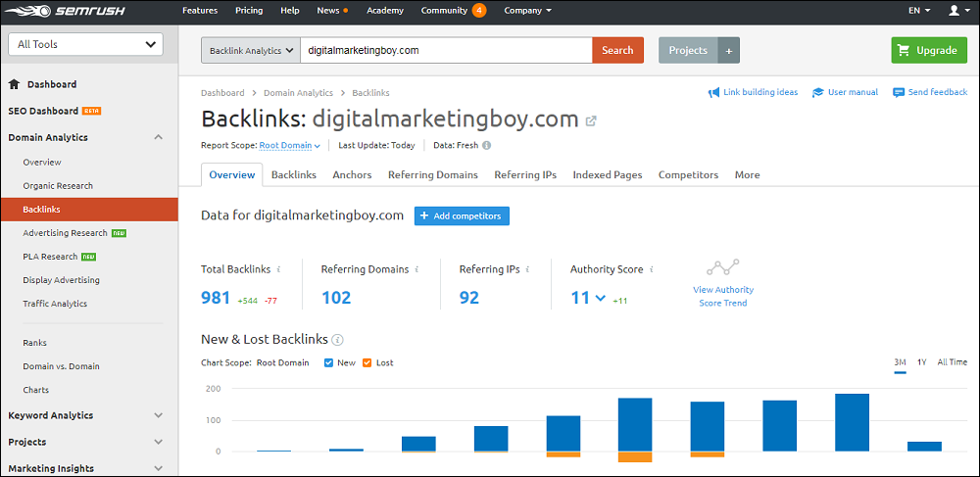Open Features in top navigation
The width and height of the screenshot is (980, 477).
point(200,11)
